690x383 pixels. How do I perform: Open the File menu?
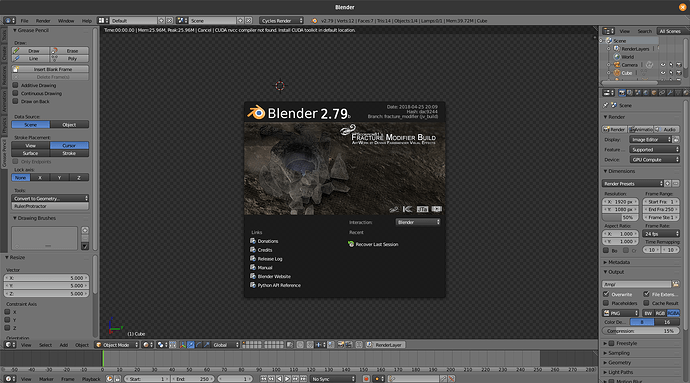25,21
